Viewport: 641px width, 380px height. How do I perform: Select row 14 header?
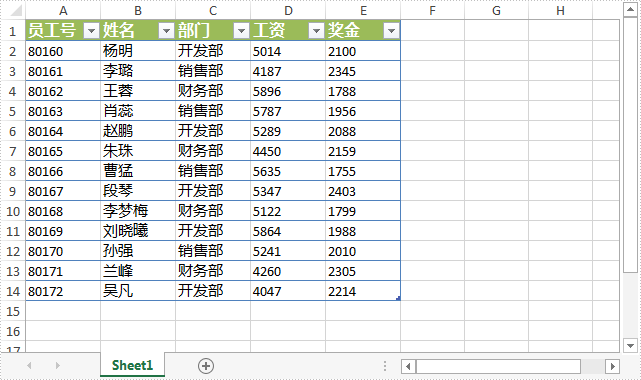point(13,291)
